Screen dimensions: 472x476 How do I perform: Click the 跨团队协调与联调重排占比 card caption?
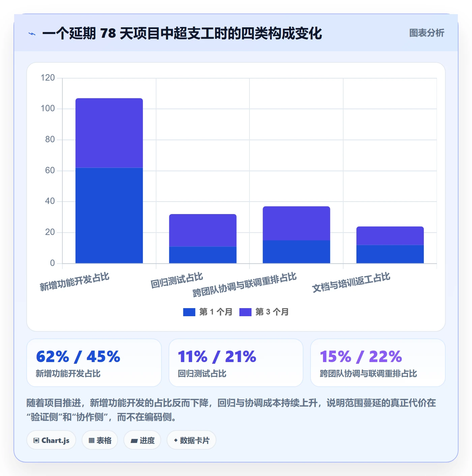pos(368,374)
